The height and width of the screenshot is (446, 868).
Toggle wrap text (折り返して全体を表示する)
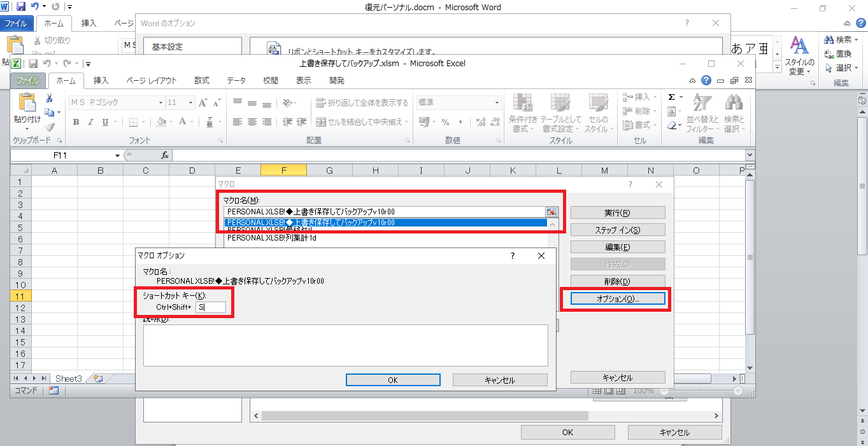[x=362, y=102]
